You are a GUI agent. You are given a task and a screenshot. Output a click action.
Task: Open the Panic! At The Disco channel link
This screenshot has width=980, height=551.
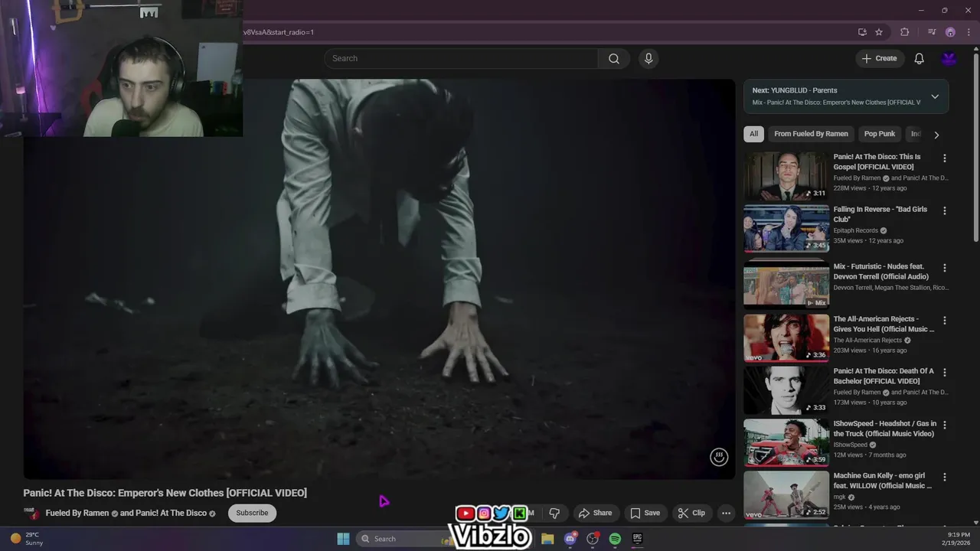[171, 513]
